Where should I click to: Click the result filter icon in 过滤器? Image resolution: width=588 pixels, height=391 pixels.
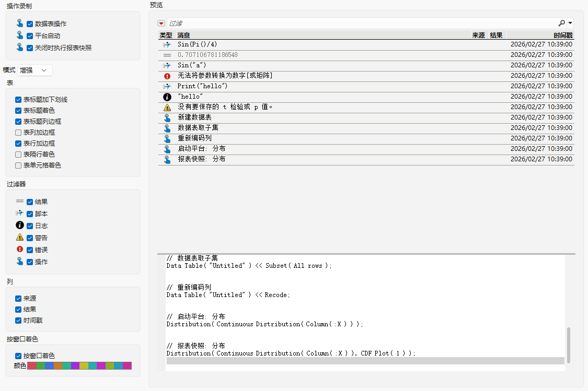(20, 201)
